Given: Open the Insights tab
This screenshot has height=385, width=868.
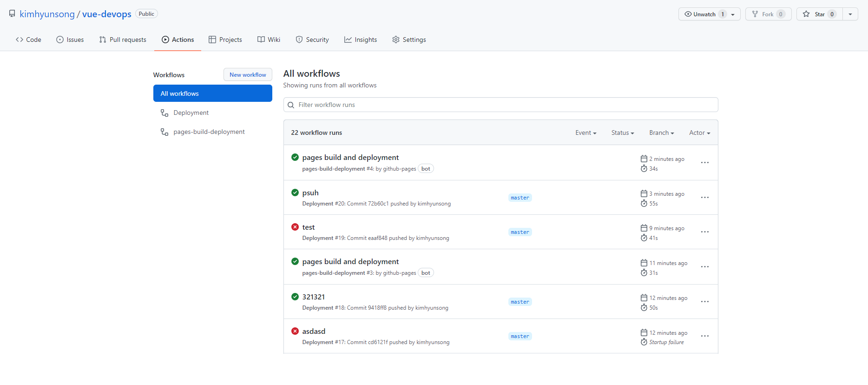Looking at the screenshot, I should pyautogui.click(x=361, y=40).
